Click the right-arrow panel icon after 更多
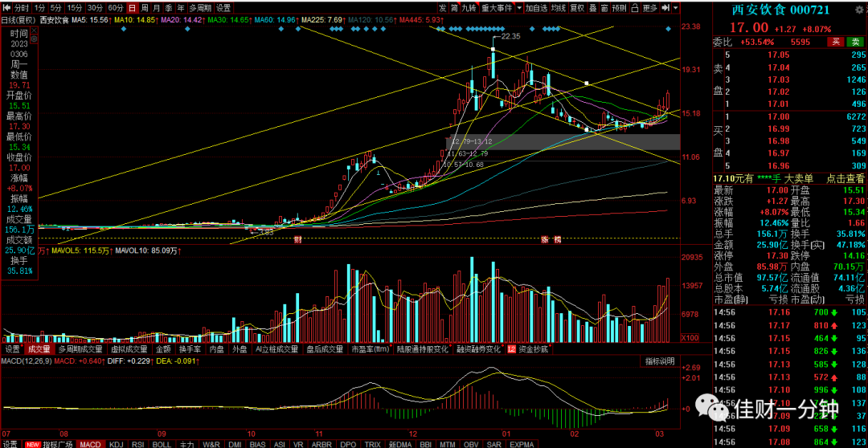 (668, 8)
